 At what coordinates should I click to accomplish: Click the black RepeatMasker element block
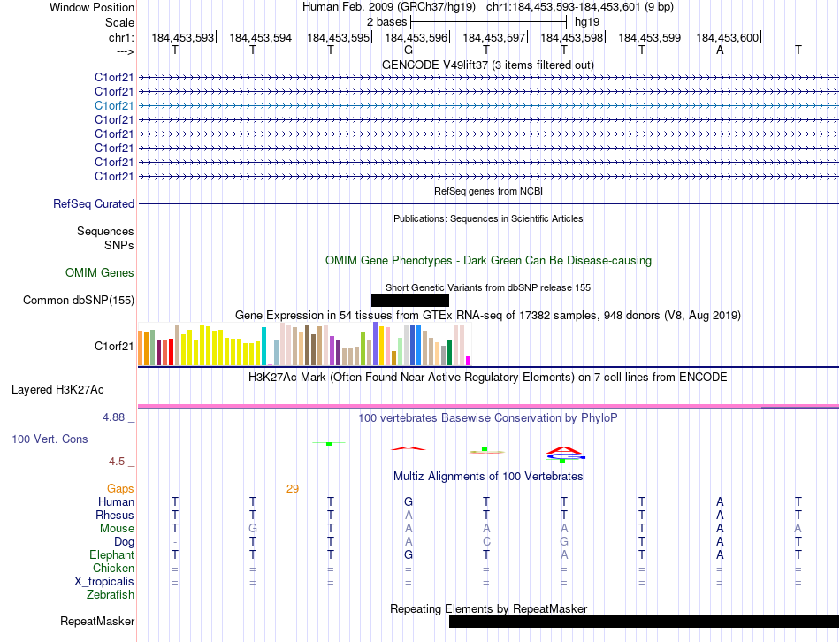pos(643,621)
